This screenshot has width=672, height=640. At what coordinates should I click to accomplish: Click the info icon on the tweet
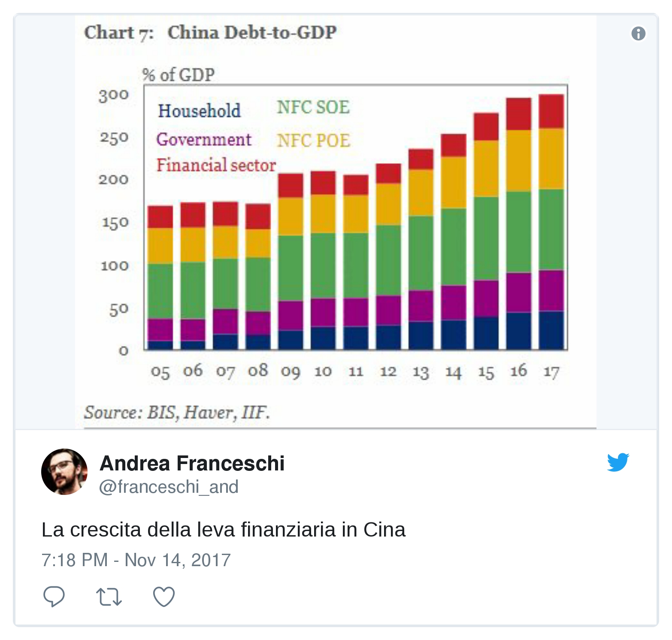tap(638, 33)
